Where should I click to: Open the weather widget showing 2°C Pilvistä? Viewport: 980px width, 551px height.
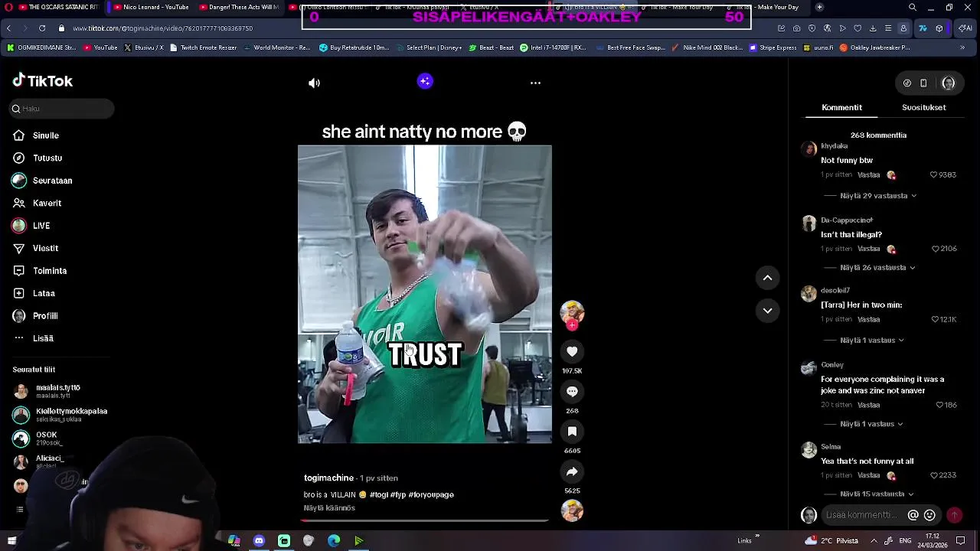pos(831,541)
